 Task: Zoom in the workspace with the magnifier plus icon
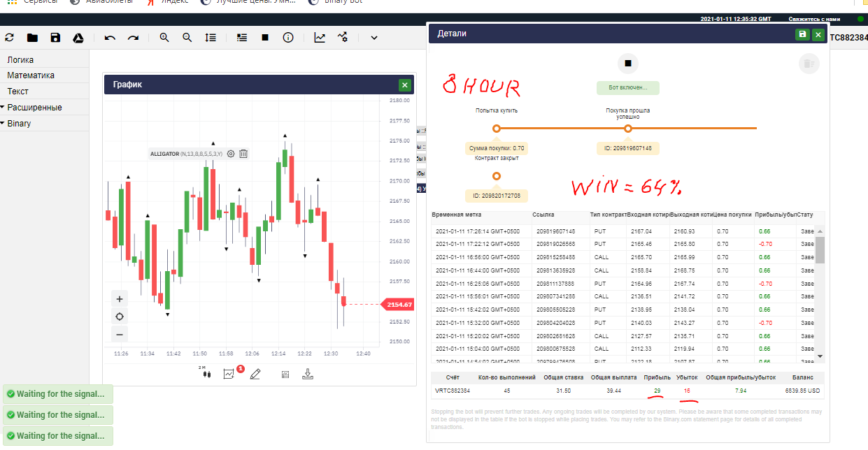click(164, 38)
